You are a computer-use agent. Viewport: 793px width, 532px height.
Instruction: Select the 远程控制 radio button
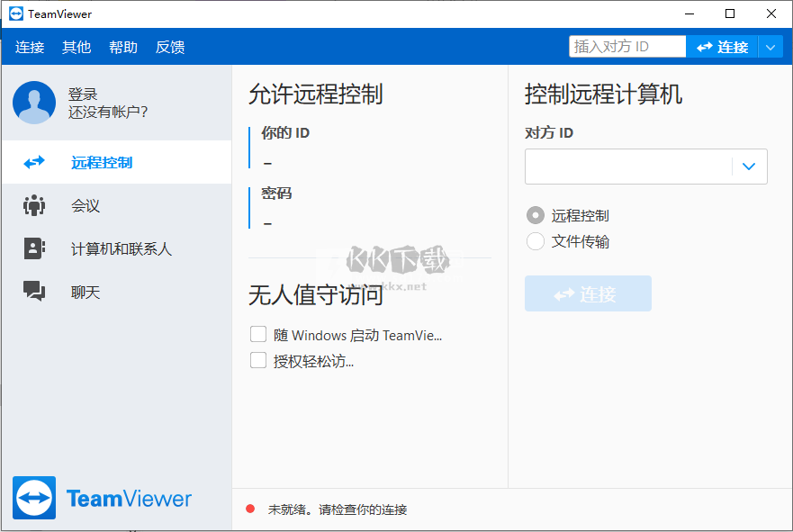coord(536,215)
